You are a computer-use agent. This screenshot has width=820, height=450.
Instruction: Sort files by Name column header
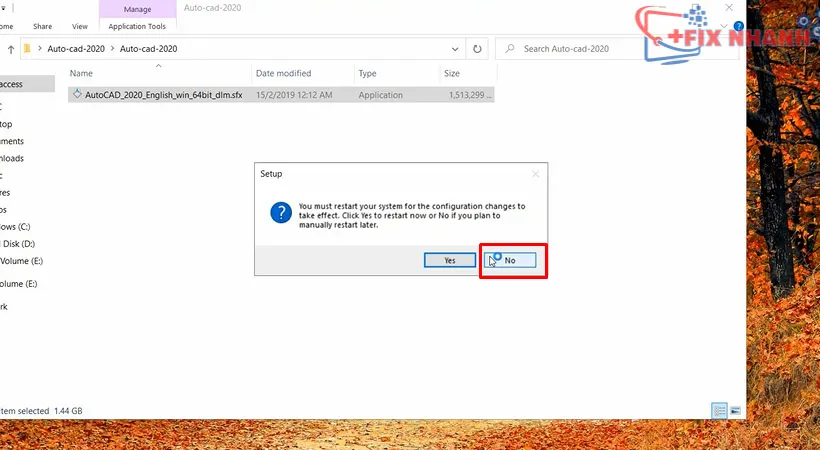pyautogui.click(x=81, y=74)
